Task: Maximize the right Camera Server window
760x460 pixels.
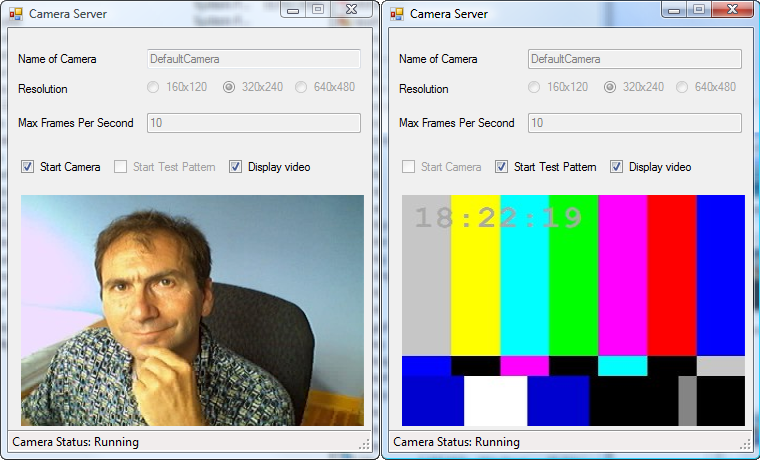Action: 699,10
